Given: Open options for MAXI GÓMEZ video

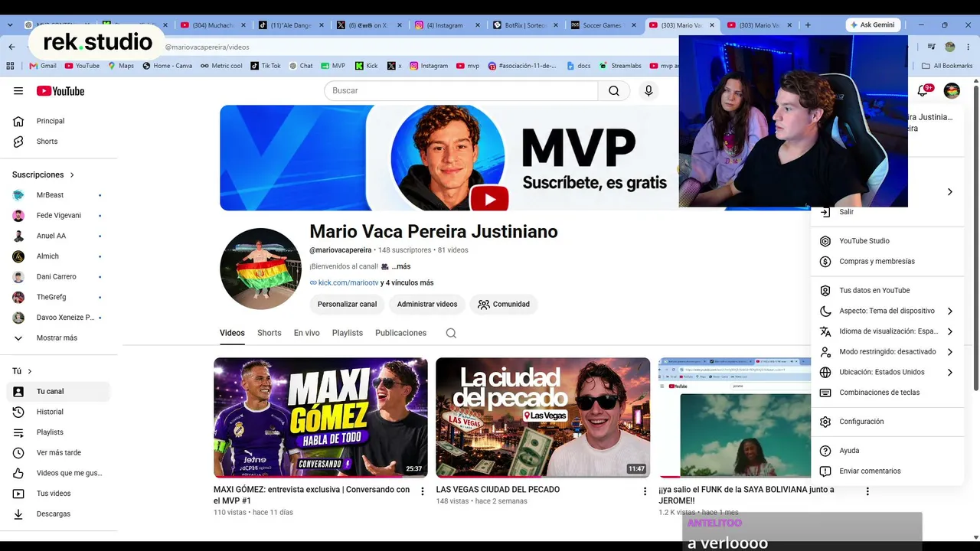Looking at the screenshot, I should (423, 491).
